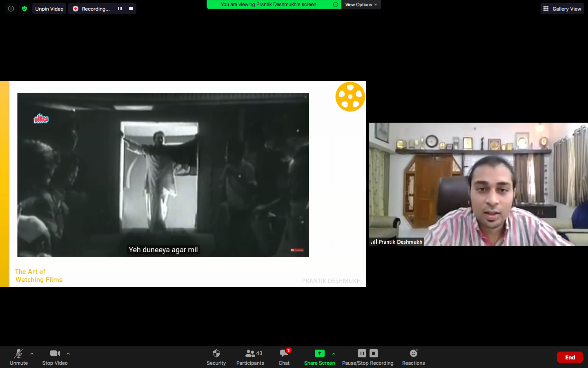Expand the Share Screen options chevron
The width and height of the screenshot is (588, 368).
tap(334, 354)
